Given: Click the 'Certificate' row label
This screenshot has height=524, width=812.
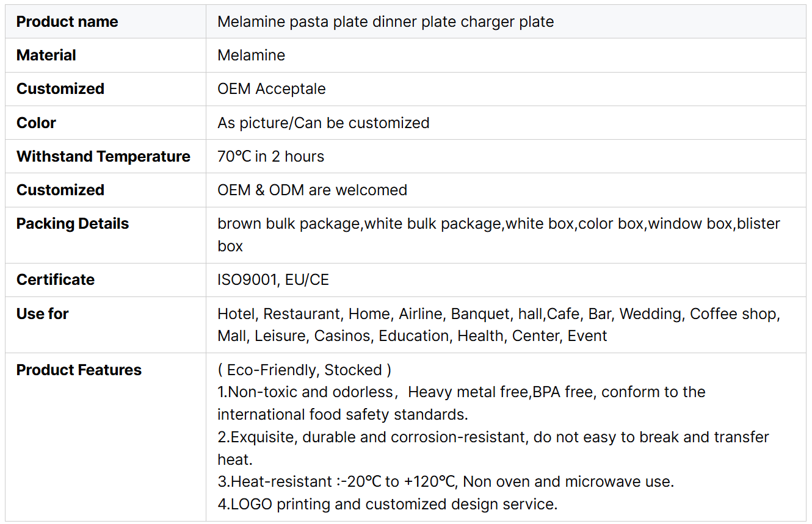Looking at the screenshot, I should point(56,280).
